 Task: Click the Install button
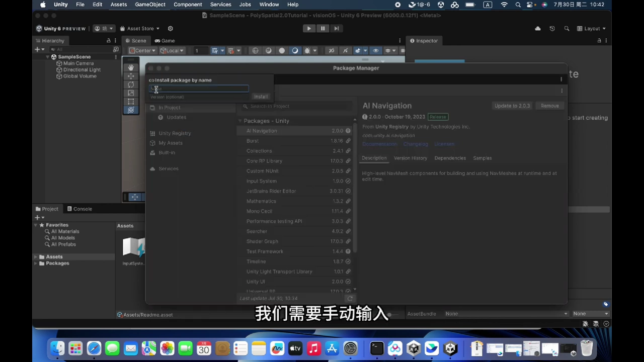point(261,97)
